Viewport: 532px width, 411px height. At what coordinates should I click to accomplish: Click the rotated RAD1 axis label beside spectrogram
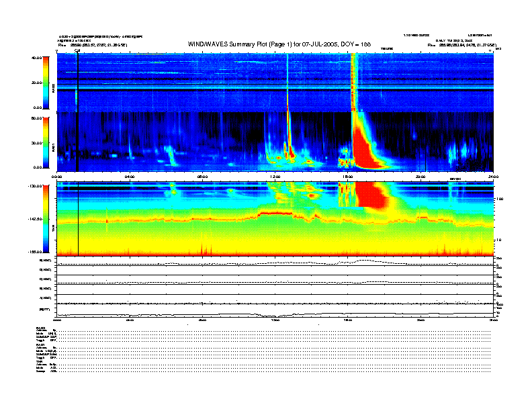pos(53,148)
